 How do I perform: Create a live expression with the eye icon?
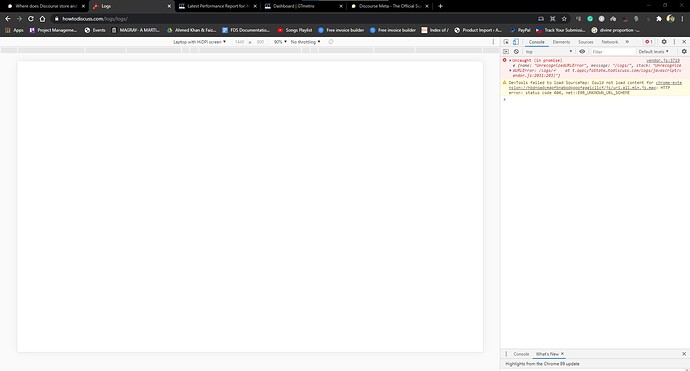coord(582,51)
